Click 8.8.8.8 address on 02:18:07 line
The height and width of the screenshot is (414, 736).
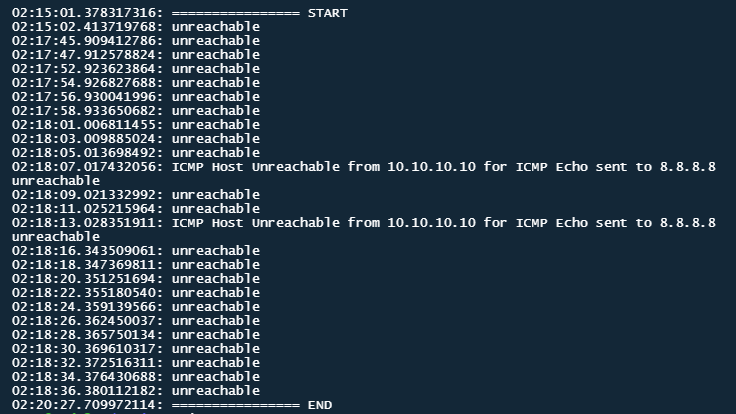[688, 167]
